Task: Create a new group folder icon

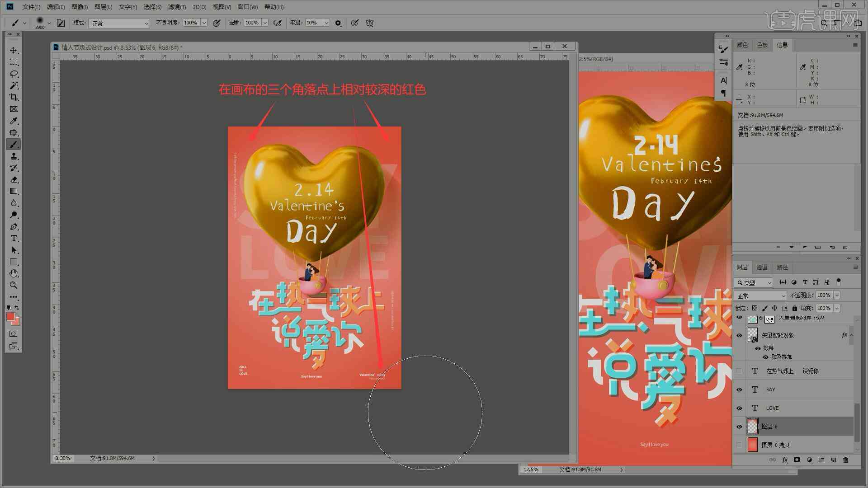Action: (x=821, y=460)
